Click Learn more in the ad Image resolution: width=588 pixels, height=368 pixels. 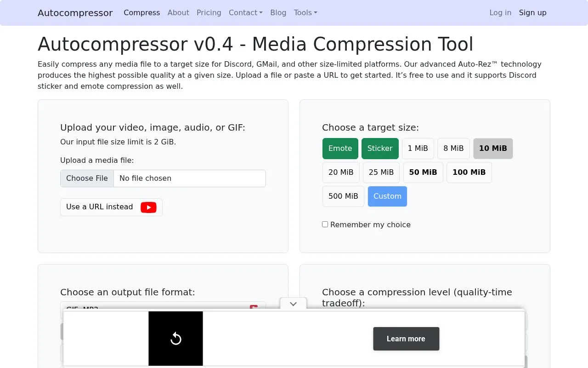tap(406, 339)
